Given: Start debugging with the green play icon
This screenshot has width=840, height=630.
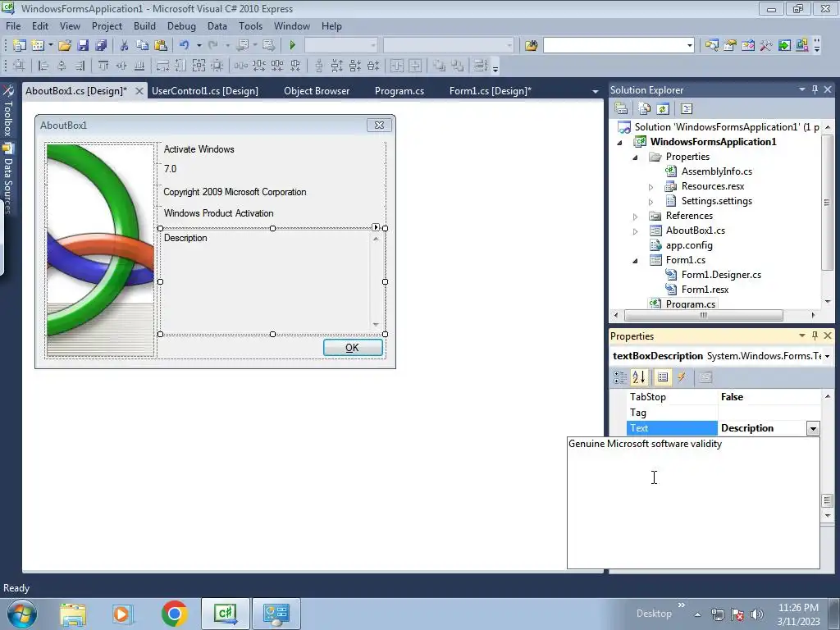Looking at the screenshot, I should pyautogui.click(x=293, y=46).
